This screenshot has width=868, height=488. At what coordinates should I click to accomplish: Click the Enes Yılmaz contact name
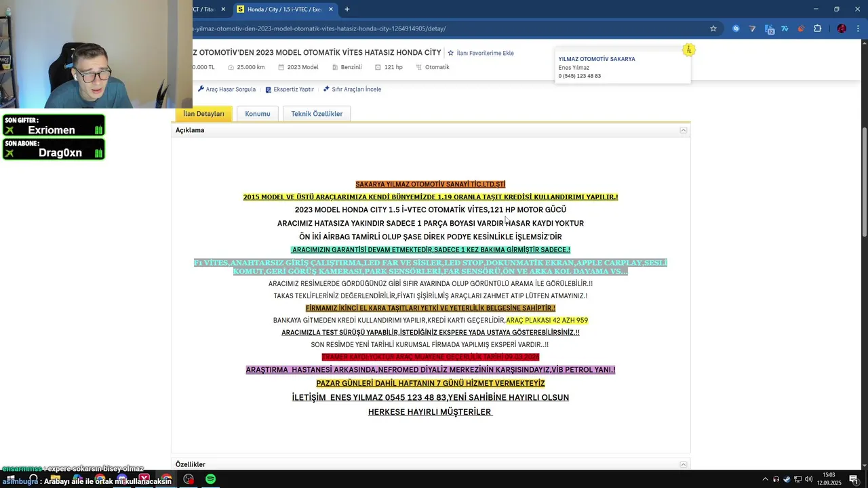pyautogui.click(x=574, y=68)
